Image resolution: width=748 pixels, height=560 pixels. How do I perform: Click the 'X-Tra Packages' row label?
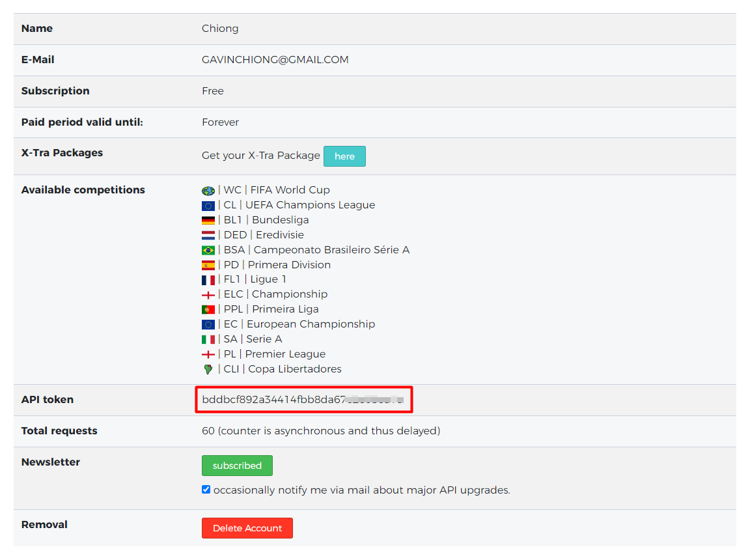(x=62, y=153)
